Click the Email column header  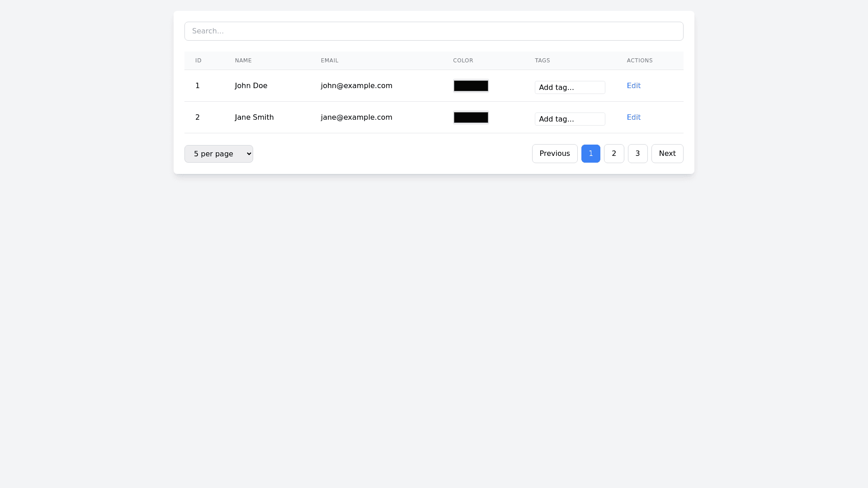click(330, 61)
